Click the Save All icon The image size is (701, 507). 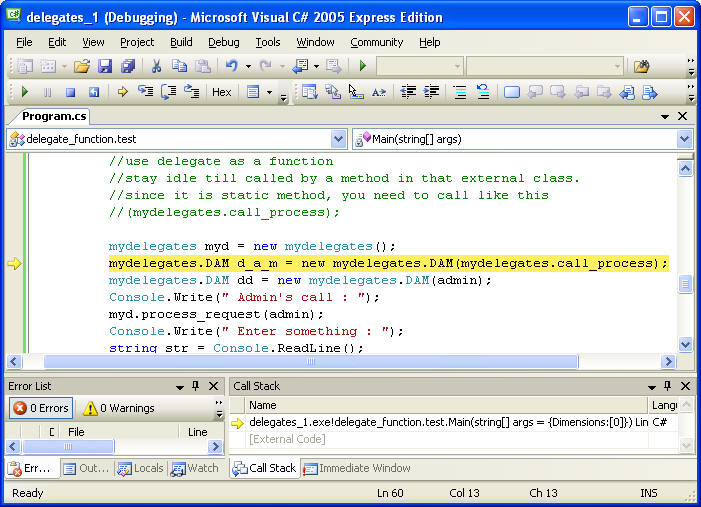(x=128, y=66)
